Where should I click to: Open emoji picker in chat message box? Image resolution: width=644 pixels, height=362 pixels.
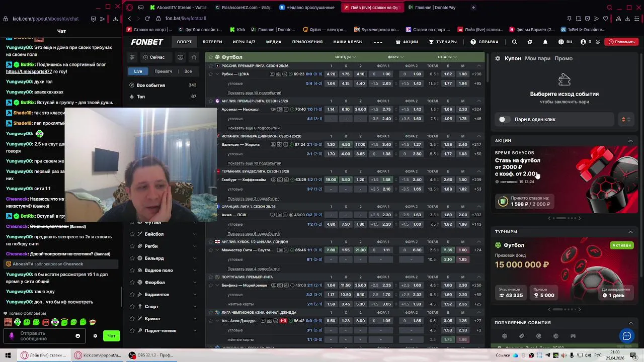pyautogui.click(x=77, y=336)
